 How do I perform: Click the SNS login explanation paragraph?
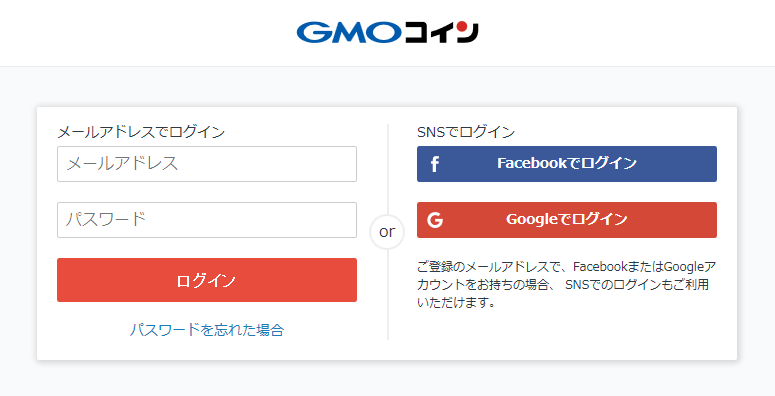tap(566, 284)
